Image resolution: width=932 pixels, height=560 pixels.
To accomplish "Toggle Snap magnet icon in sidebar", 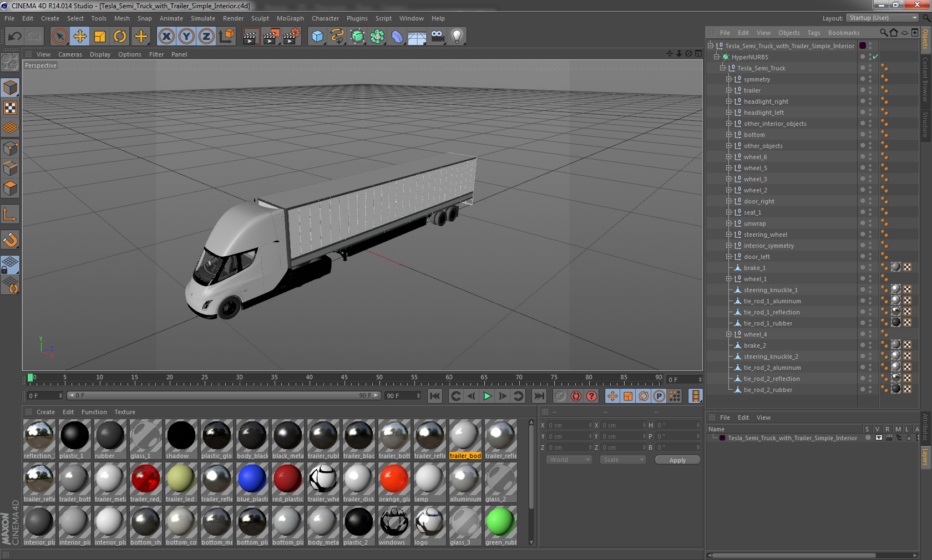I will [11, 240].
